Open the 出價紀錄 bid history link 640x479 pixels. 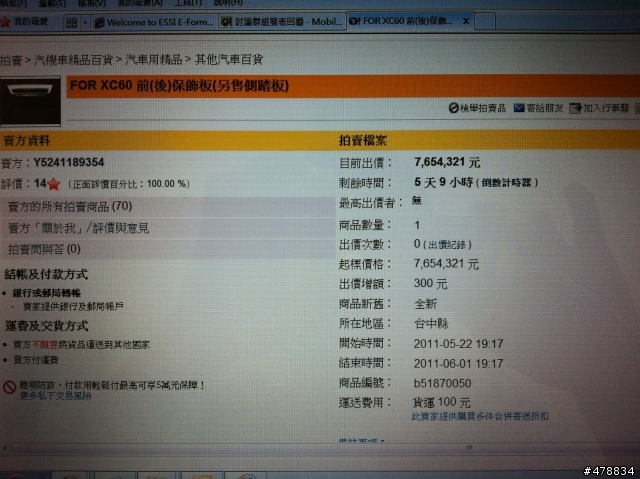(447, 245)
